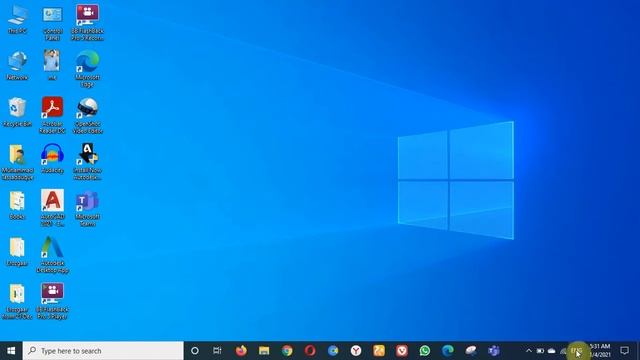Launch Opera browser from the taskbar
Screen dimensions: 640x360
click(x=310, y=351)
